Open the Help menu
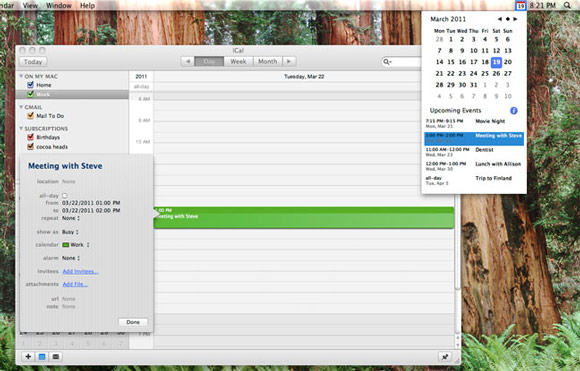Viewport: 580px width, 371px height. [87, 5]
